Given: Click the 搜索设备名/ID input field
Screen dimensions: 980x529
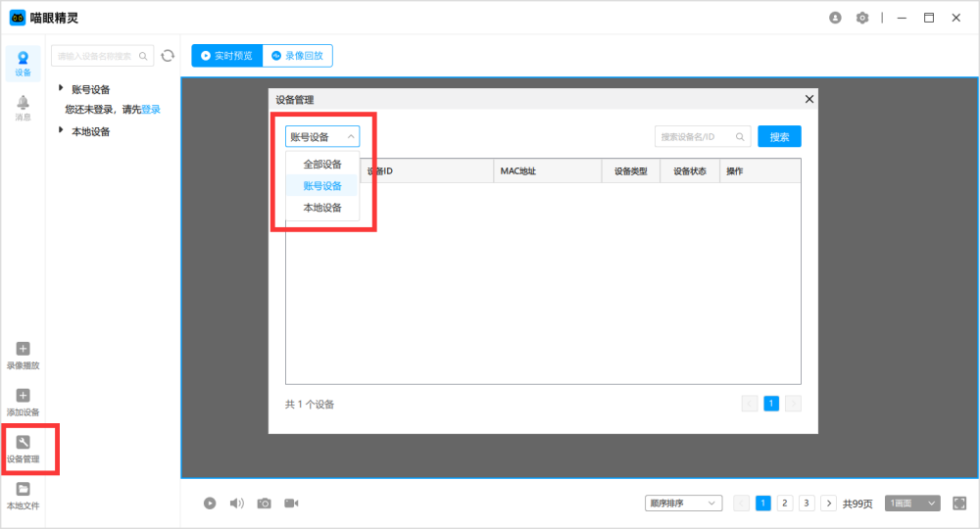Looking at the screenshot, I should point(695,137).
